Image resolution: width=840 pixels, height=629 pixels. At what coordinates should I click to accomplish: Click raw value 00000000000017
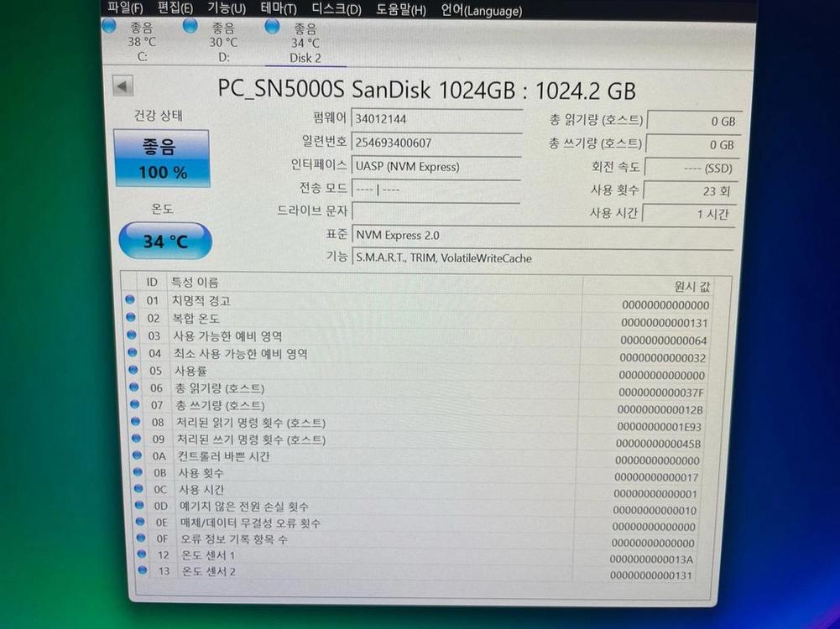(x=656, y=477)
